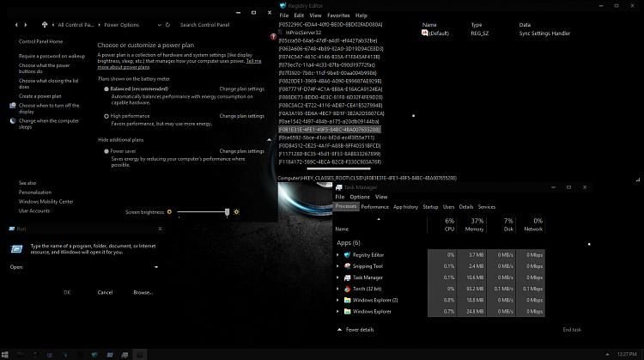
Task: Open the red help icon in Power Options
Action: (273, 37)
